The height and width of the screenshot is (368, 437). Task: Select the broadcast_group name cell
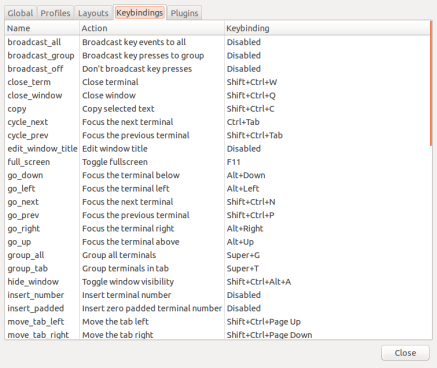tap(41, 55)
